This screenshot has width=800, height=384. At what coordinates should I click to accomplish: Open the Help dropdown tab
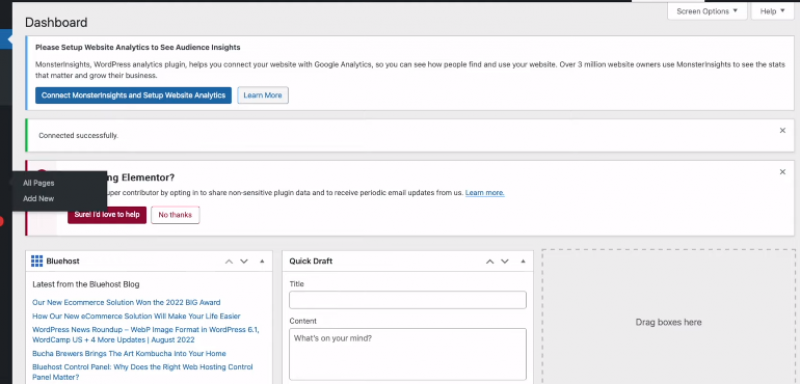point(772,11)
